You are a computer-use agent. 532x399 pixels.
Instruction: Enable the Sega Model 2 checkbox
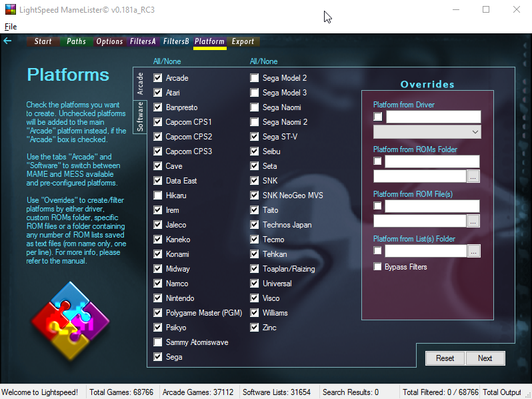255,78
